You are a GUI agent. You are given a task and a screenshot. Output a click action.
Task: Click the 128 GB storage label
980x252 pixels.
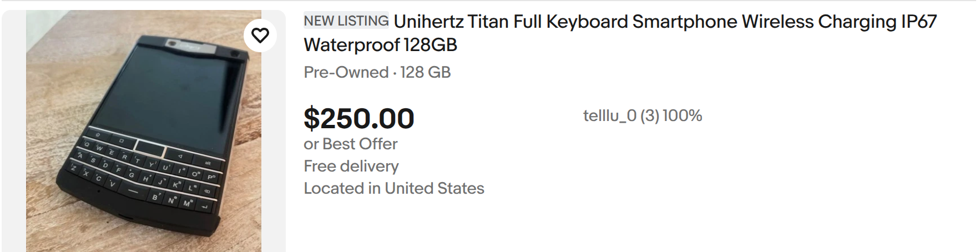[425, 72]
